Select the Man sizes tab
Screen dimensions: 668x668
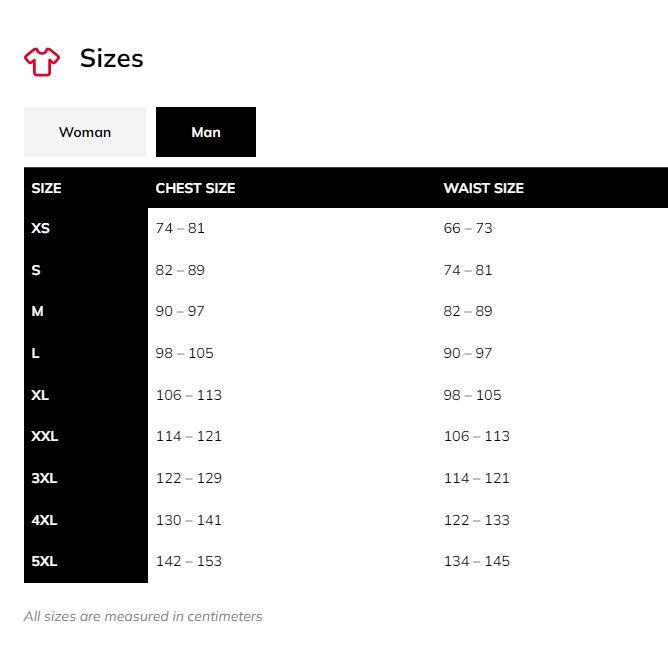click(206, 132)
